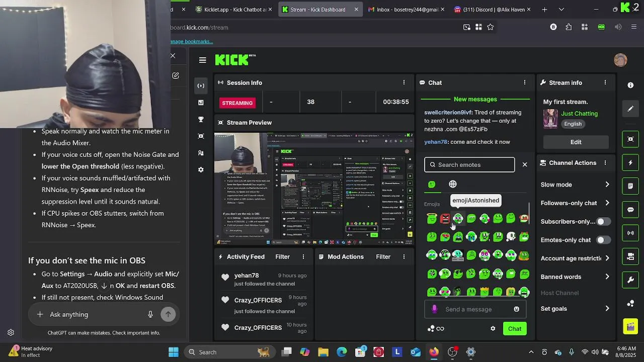Click the document note icon in right sidebar
Image resolution: width=644 pixels, height=362 pixels.
630,186
